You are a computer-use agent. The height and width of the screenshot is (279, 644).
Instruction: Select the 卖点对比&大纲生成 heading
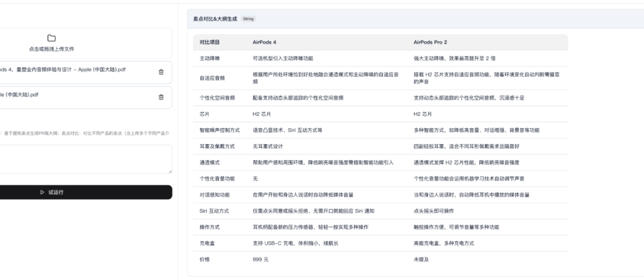click(215, 19)
